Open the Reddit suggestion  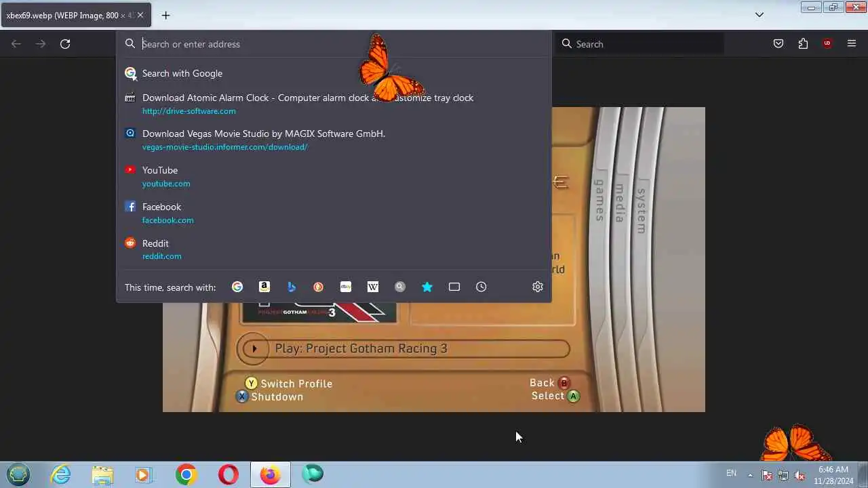coord(334,249)
